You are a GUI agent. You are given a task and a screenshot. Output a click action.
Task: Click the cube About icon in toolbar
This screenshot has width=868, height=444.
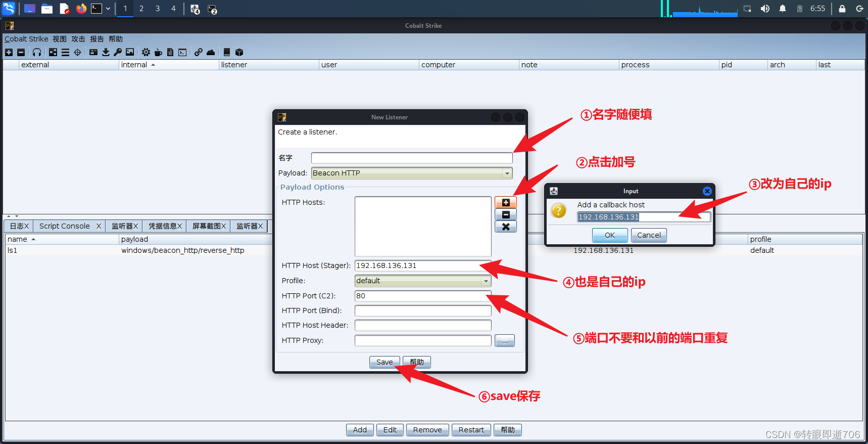239,52
